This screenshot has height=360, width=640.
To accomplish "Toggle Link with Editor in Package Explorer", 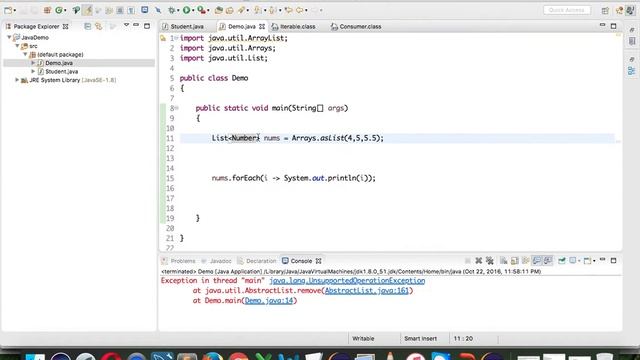I will point(99,27).
